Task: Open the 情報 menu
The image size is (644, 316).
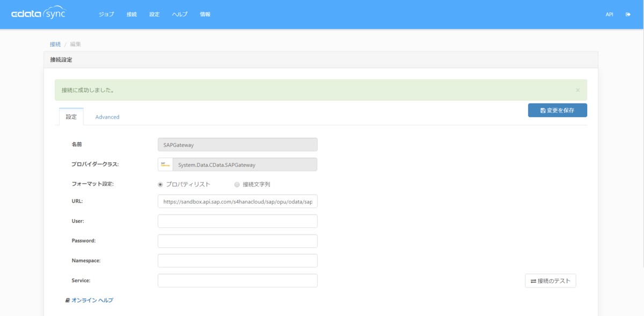Action: click(205, 14)
